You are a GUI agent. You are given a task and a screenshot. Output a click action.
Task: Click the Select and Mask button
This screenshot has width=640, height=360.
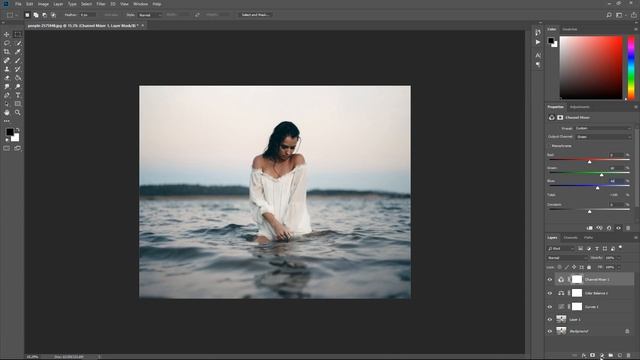coord(255,15)
